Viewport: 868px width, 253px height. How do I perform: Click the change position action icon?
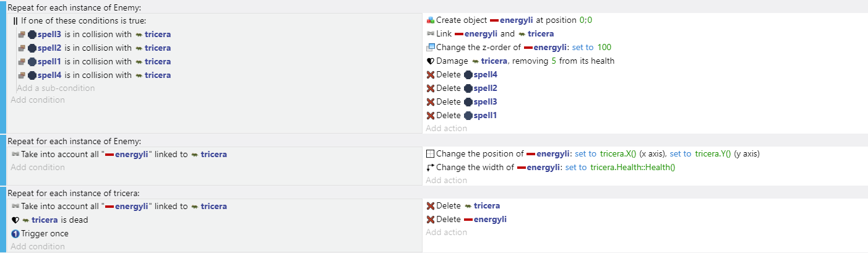pos(431,154)
